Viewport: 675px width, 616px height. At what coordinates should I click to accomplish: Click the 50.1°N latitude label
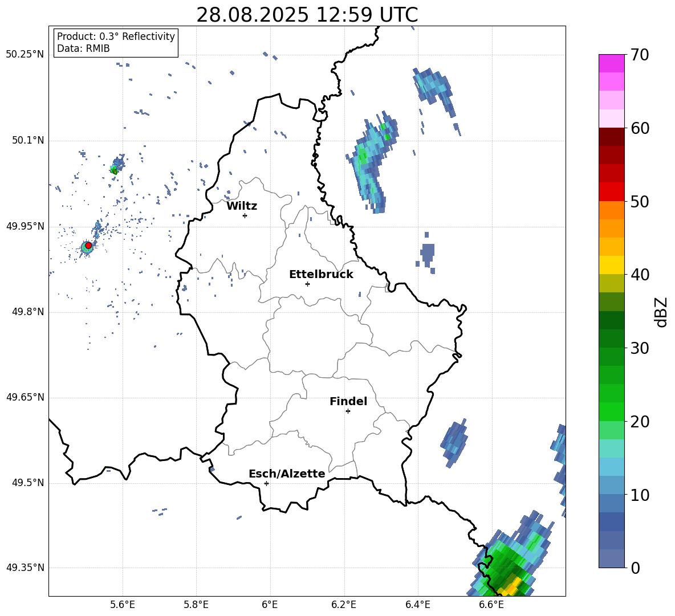point(28,140)
